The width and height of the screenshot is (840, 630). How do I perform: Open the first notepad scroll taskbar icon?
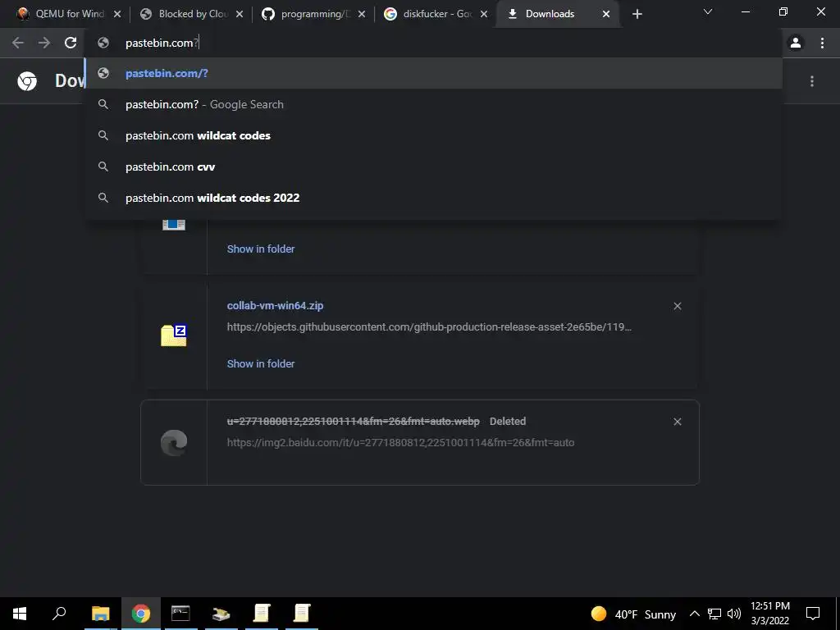click(x=262, y=614)
